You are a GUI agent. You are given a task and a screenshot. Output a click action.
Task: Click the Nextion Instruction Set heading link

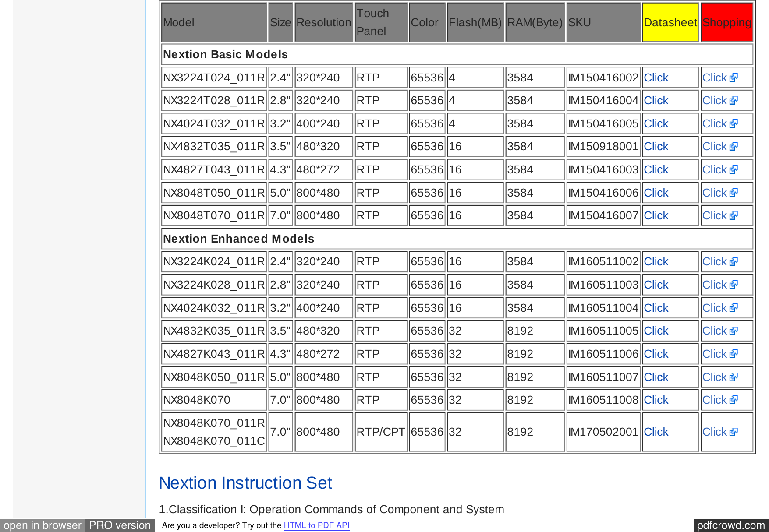tap(245, 483)
